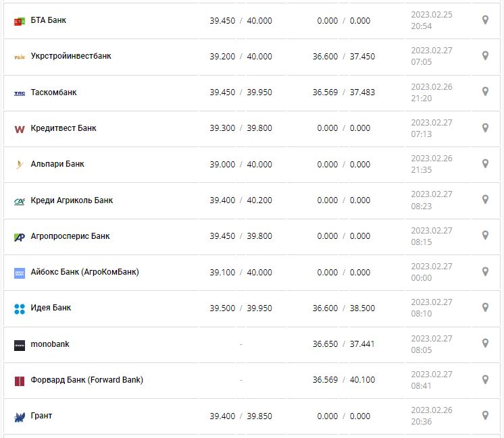
Task: Select the Агропросперис Банк name
Action: [x=70, y=236]
